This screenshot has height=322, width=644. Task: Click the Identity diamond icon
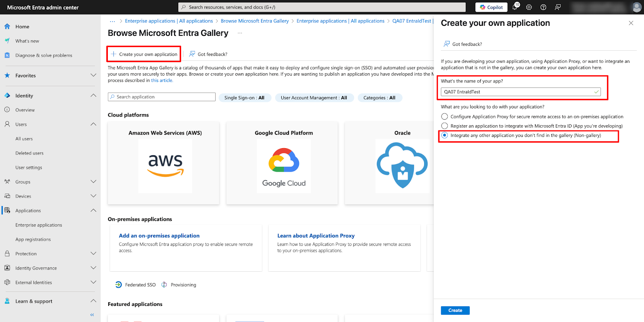click(x=7, y=95)
